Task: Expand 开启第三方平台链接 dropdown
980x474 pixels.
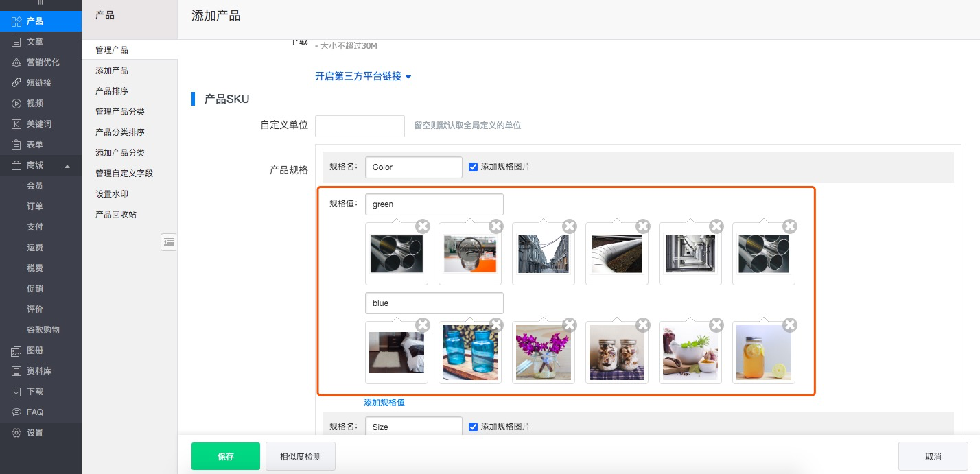Action: [x=363, y=76]
